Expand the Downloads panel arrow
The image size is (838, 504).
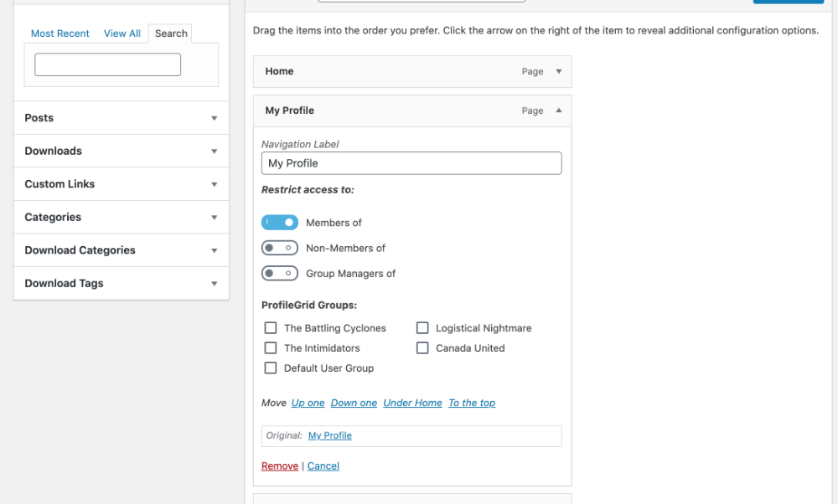coord(214,152)
